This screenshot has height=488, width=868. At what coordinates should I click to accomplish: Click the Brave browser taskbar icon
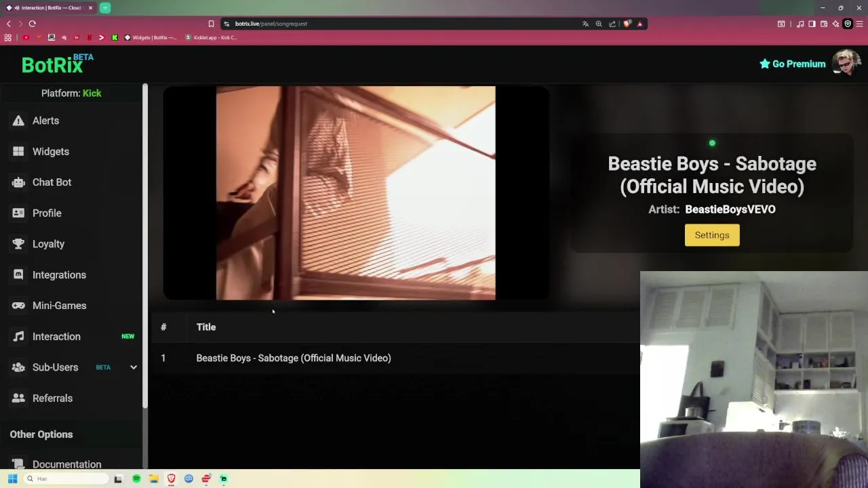pos(172,479)
